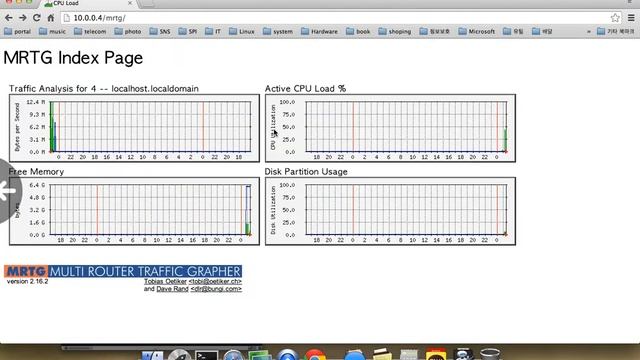Go back using the browser back arrow
Image resolution: width=640 pixels, height=360 pixels.
(x=9, y=18)
